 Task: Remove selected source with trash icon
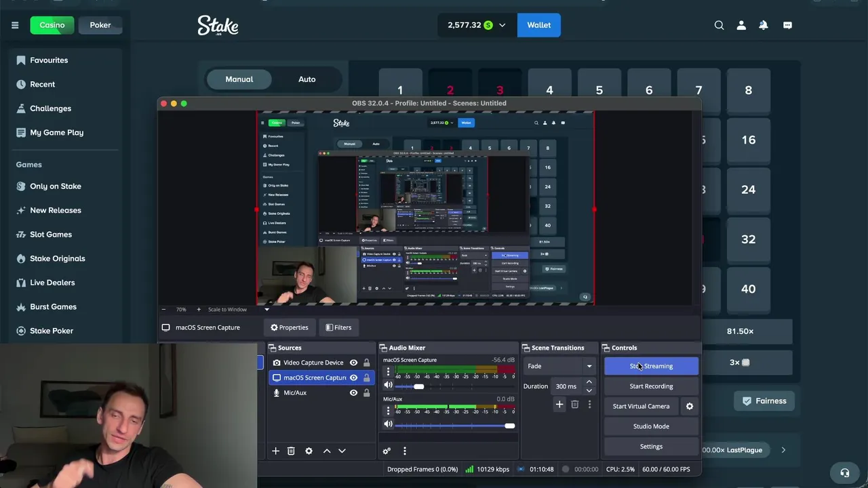click(291, 451)
